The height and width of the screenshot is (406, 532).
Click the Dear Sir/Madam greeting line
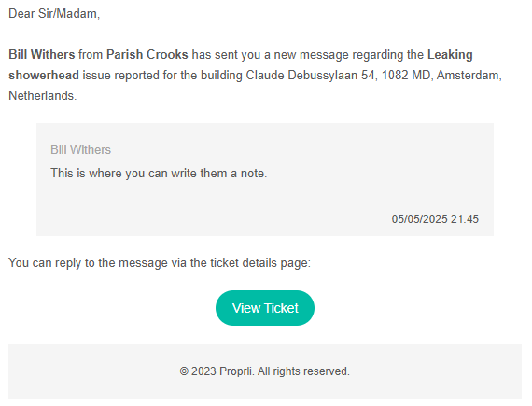(54, 14)
